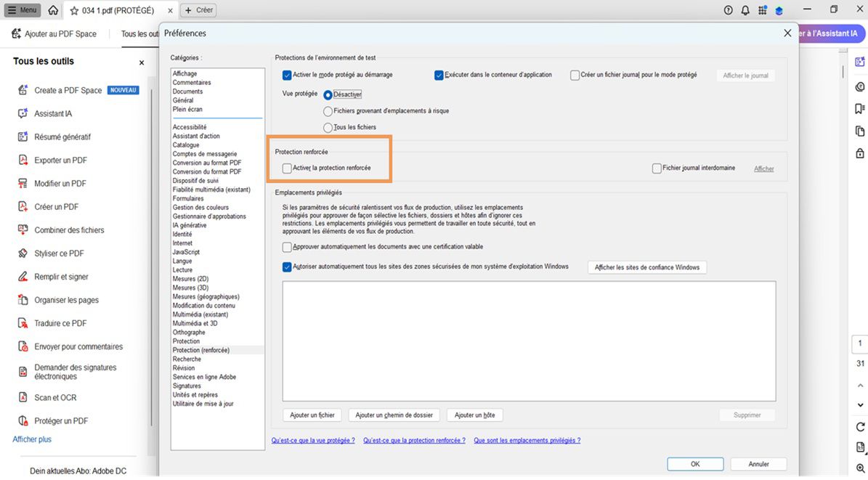
Task: Click Afficher plus in the tools panel
Action: click(x=32, y=439)
